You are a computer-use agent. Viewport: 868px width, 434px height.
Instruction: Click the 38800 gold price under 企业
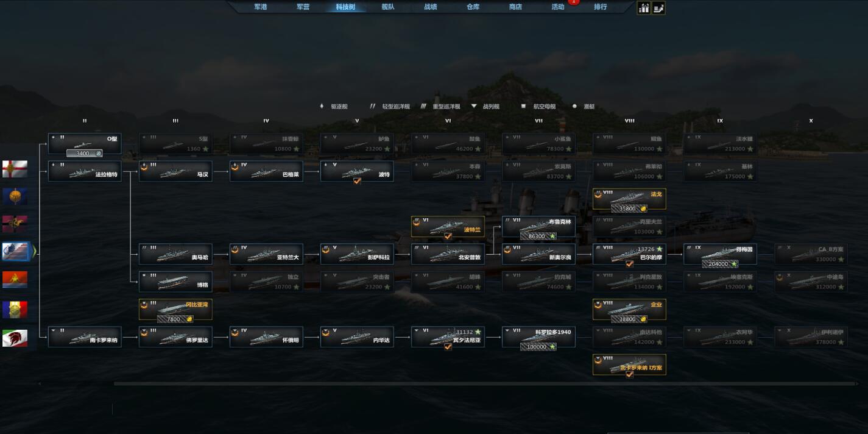point(629,319)
